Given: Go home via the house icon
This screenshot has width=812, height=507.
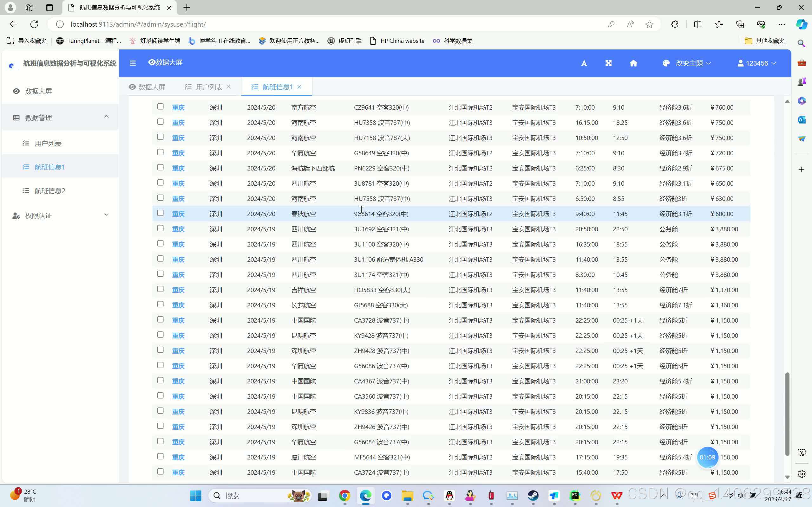Looking at the screenshot, I should tap(633, 63).
